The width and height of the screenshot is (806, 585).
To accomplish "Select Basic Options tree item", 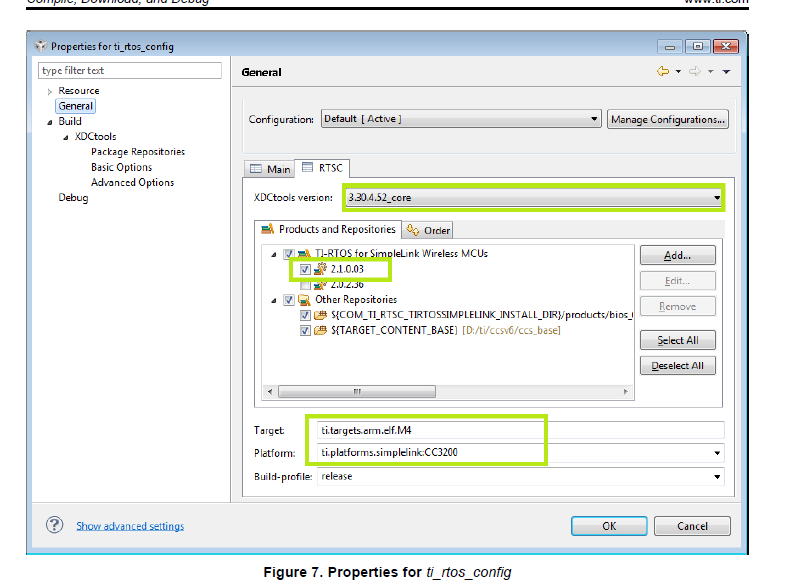I will click(x=121, y=167).
